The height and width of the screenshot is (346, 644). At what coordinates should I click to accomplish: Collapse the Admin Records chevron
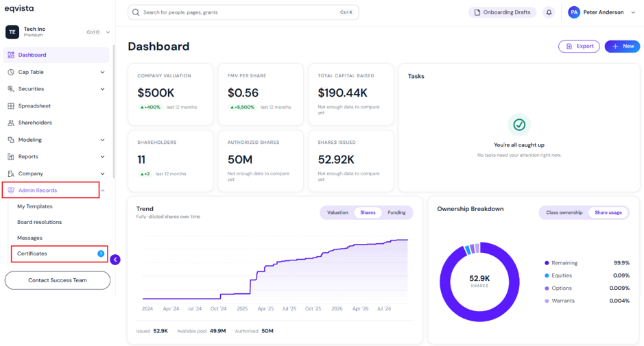[103, 190]
